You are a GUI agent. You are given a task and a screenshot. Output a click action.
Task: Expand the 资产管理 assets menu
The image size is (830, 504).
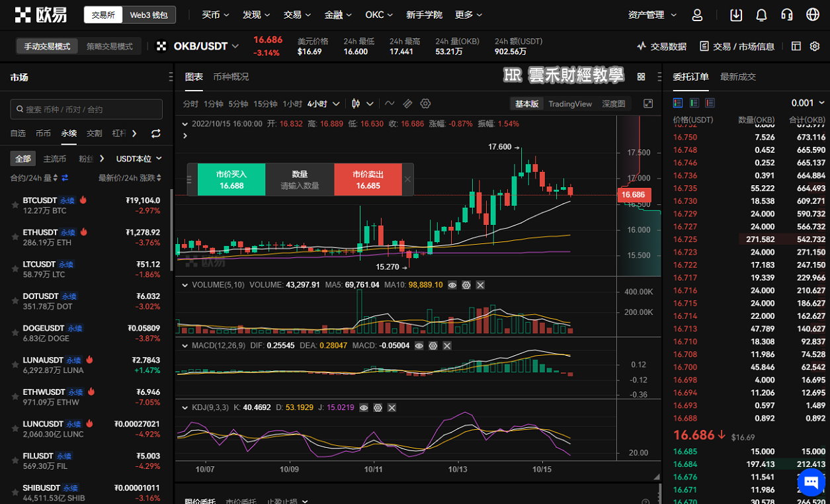click(x=652, y=15)
